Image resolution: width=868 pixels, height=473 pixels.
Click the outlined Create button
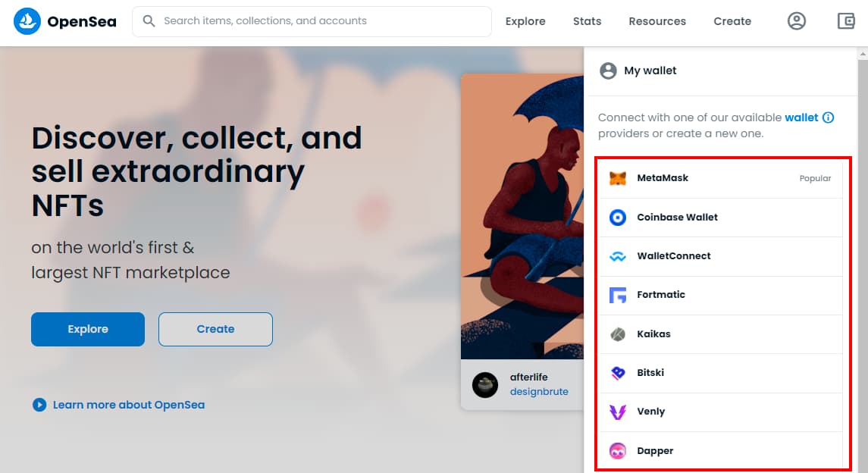click(215, 329)
